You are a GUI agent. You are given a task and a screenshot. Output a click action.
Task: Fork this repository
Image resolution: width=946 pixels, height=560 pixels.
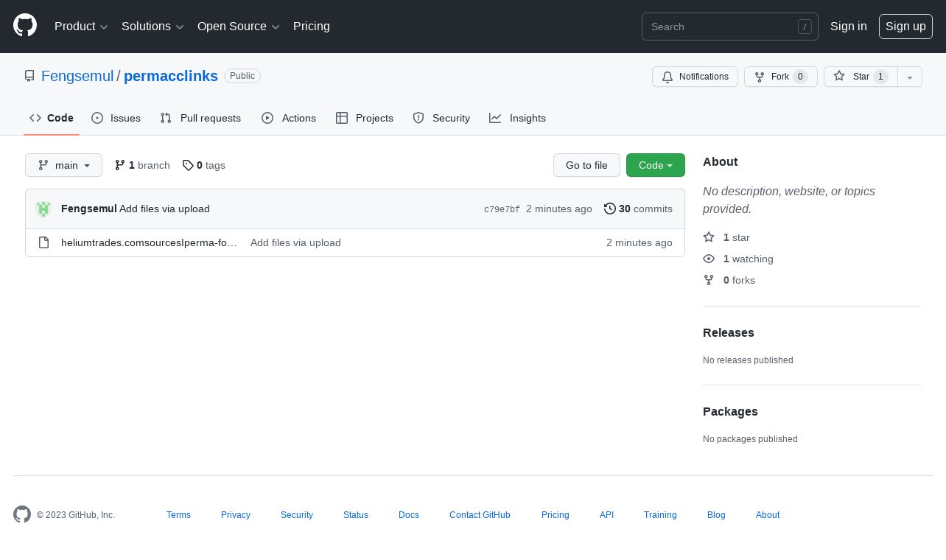(781, 77)
